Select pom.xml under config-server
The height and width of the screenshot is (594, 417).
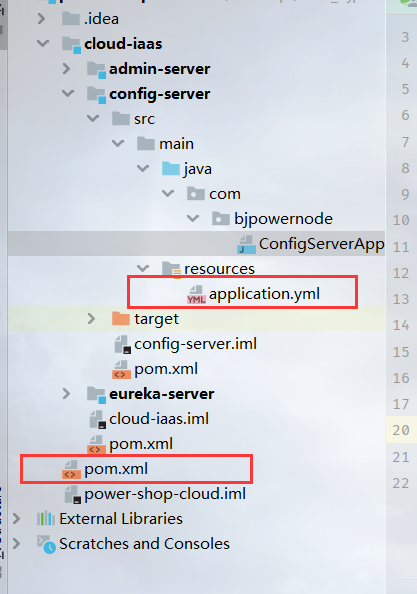point(166,369)
